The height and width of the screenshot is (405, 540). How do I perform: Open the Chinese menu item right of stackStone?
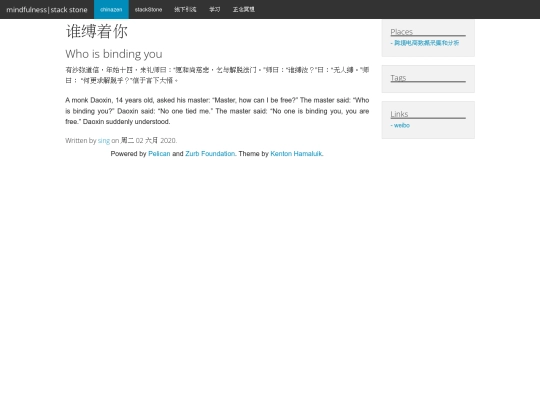[x=185, y=9]
